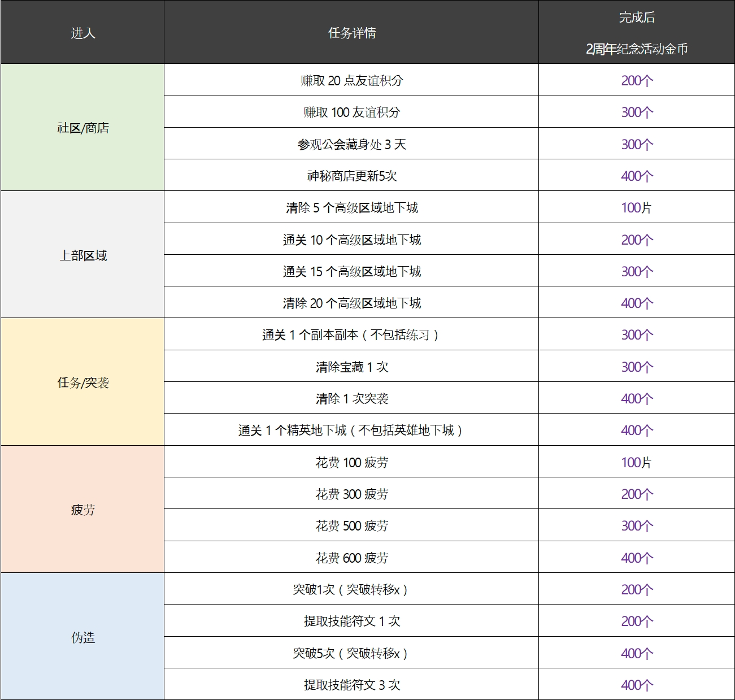Click '突破1次（突破转移x）' task

point(351,589)
